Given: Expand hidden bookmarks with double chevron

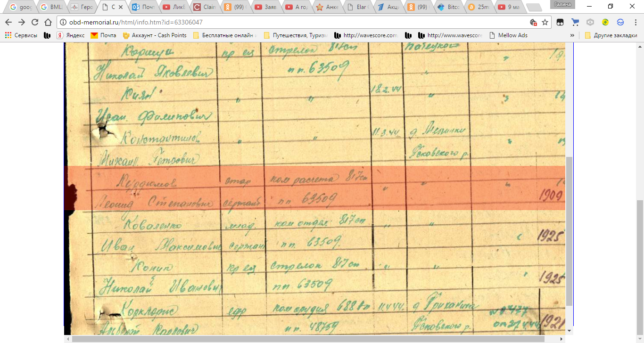Looking at the screenshot, I should (572, 35).
